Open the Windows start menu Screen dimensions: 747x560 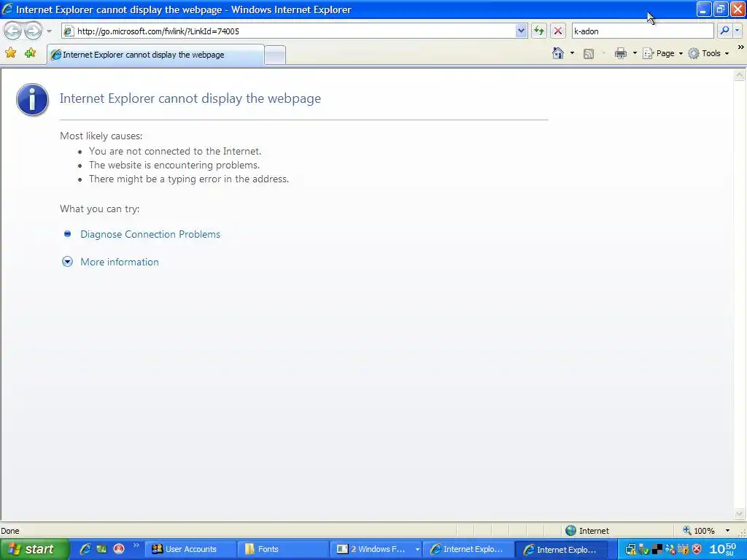[34, 549]
